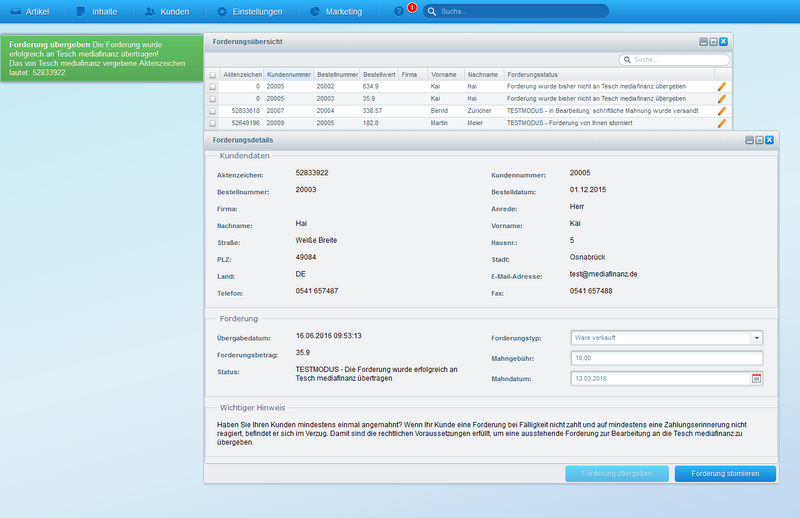Image resolution: width=800 pixels, height=518 pixels.
Task: Click the Bestellwert cell 634.9
Action: tap(370, 87)
